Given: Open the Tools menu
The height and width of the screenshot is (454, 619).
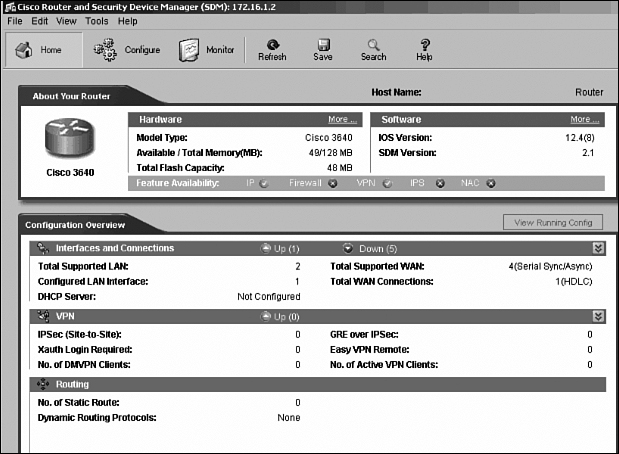Looking at the screenshot, I should [97, 21].
